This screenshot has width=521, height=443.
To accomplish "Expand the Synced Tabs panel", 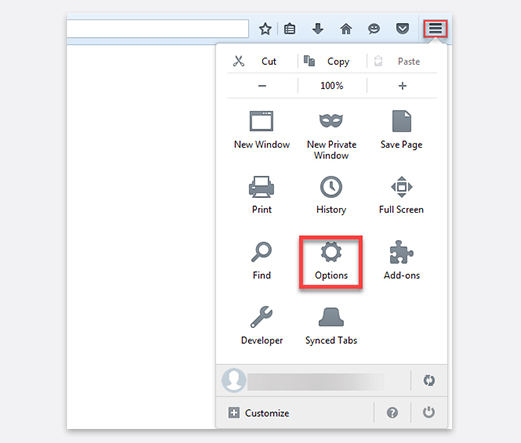I will point(331,326).
